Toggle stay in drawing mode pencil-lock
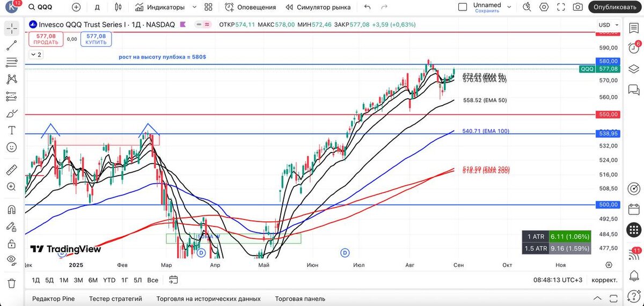 pyautogui.click(x=12, y=227)
